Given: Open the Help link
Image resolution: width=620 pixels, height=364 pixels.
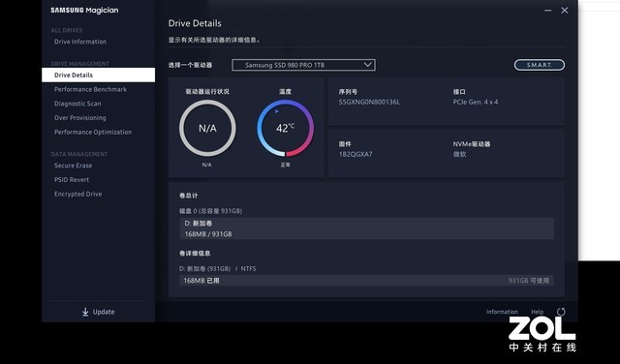Looking at the screenshot, I should (x=537, y=312).
